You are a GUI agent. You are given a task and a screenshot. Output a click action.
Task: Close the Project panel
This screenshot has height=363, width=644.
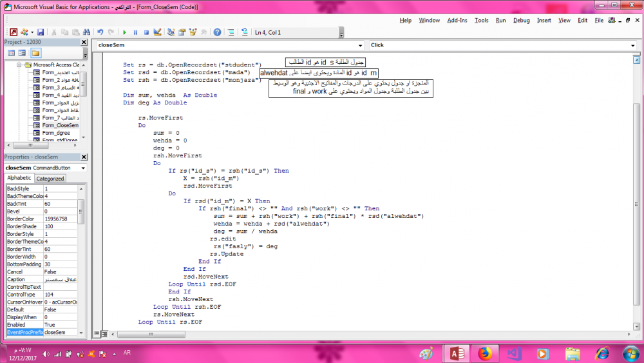[84, 42]
